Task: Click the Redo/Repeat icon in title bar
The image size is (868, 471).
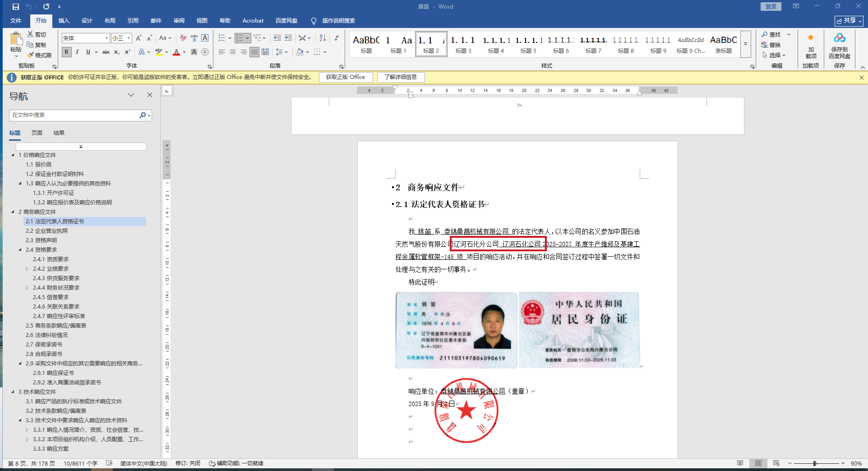Action: tap(46, 7)
